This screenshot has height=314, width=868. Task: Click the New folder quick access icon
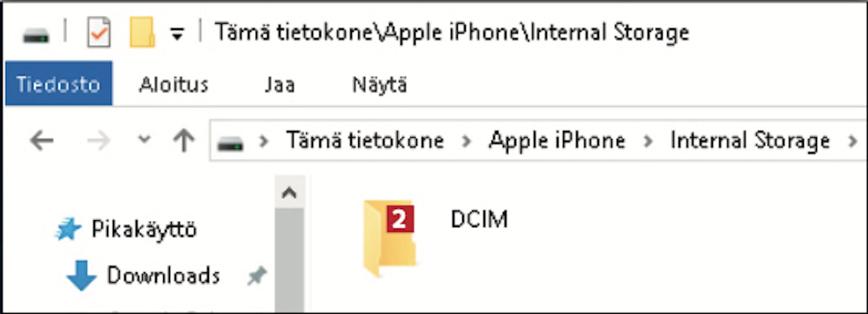(x=142, y=32)
